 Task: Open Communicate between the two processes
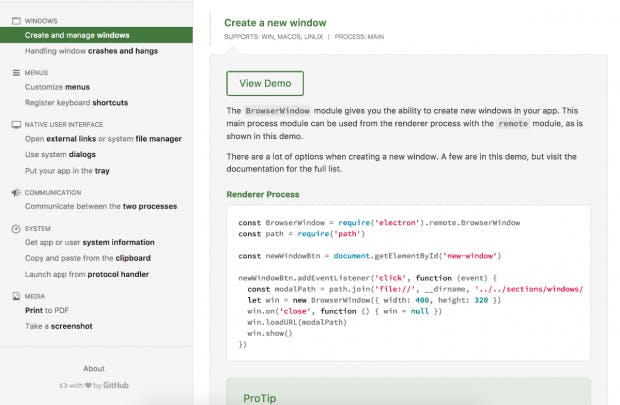pyautogui.click(x=101, y=206)
